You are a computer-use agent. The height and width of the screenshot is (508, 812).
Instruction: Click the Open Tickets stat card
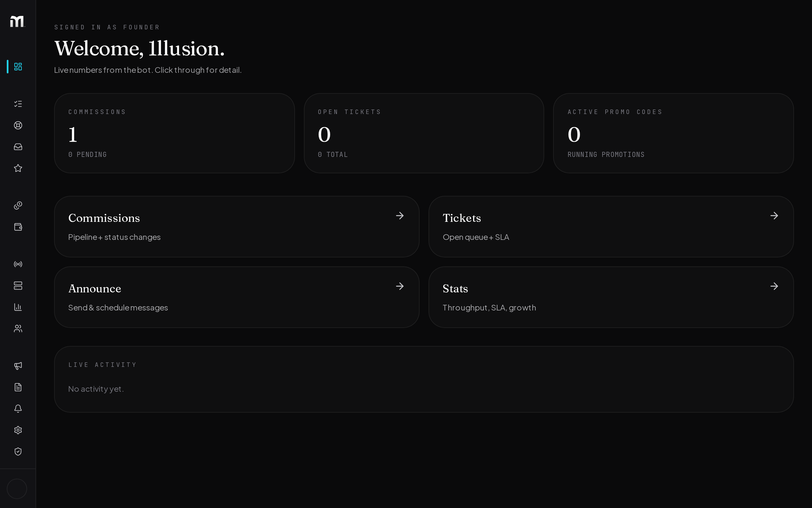tap(424, 133)
